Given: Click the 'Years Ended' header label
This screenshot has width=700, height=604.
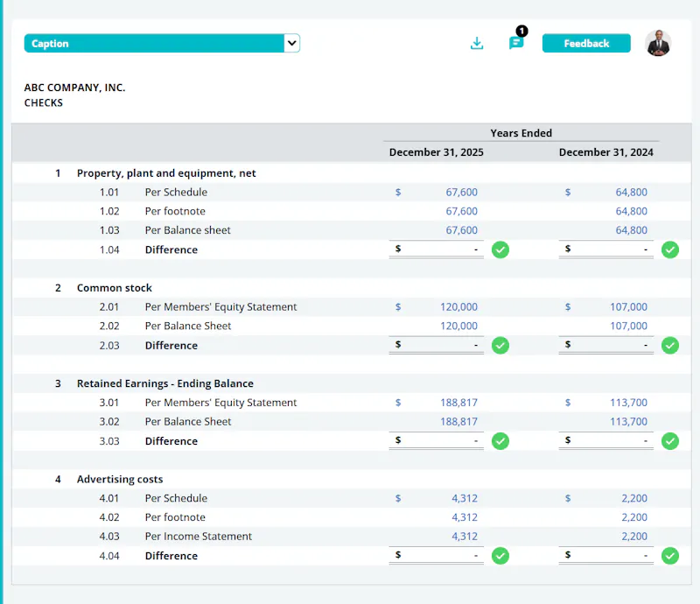Looking at the screenshot, I should tap(521, 133).
